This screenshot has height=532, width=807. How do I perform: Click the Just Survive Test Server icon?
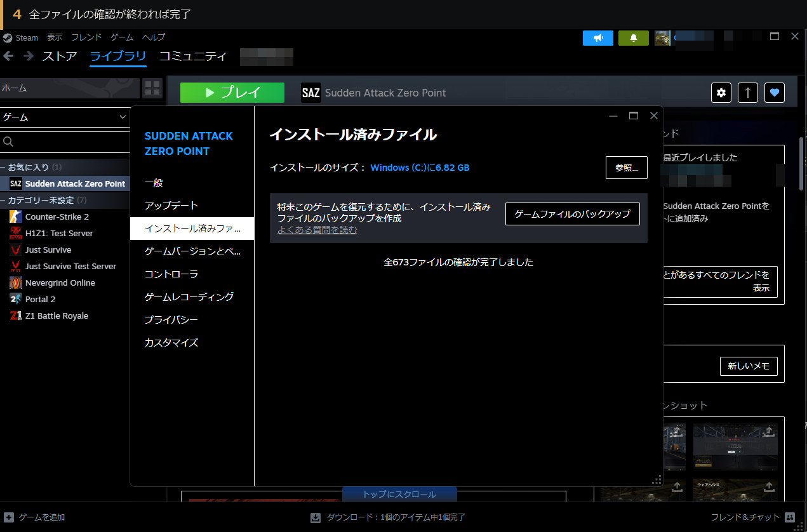tap(16, 266)
